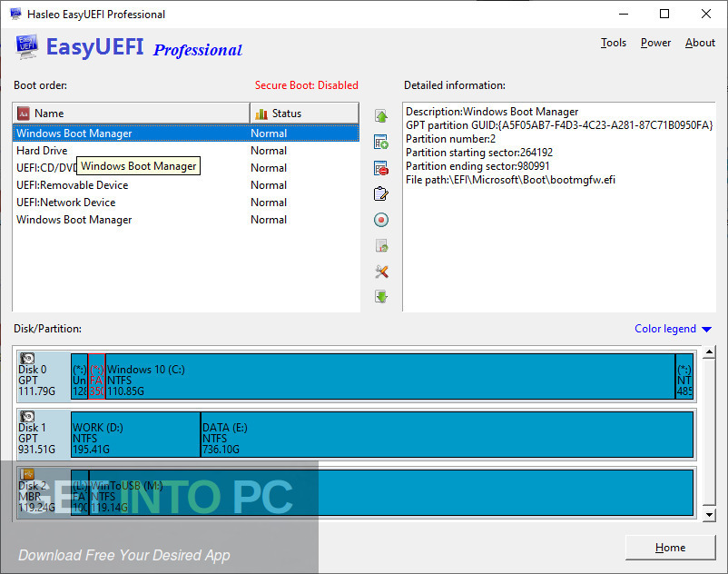Image resolution: width=728 pixels, height=574 pixels.
Task: Sort by the Status column header
Action: (305, 114)
